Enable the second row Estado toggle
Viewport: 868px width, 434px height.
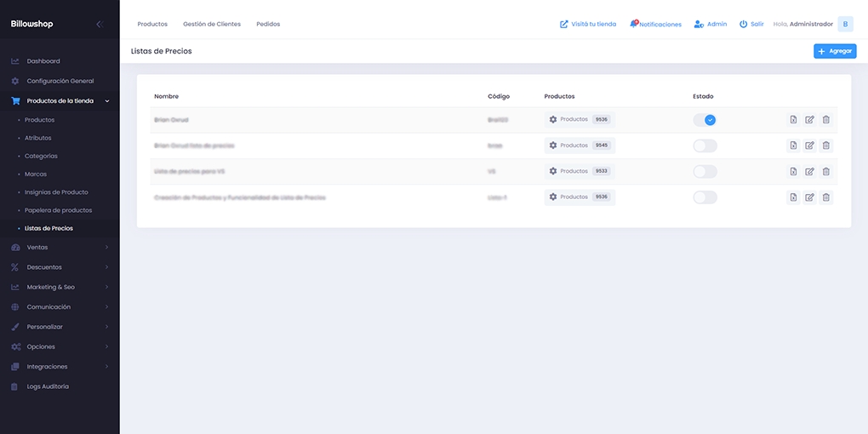705,146
